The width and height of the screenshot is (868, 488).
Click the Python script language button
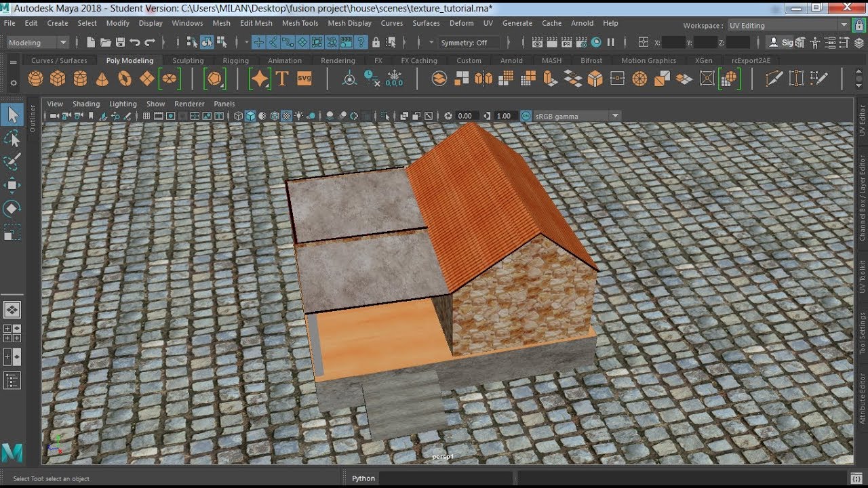(x=363, y=478)
